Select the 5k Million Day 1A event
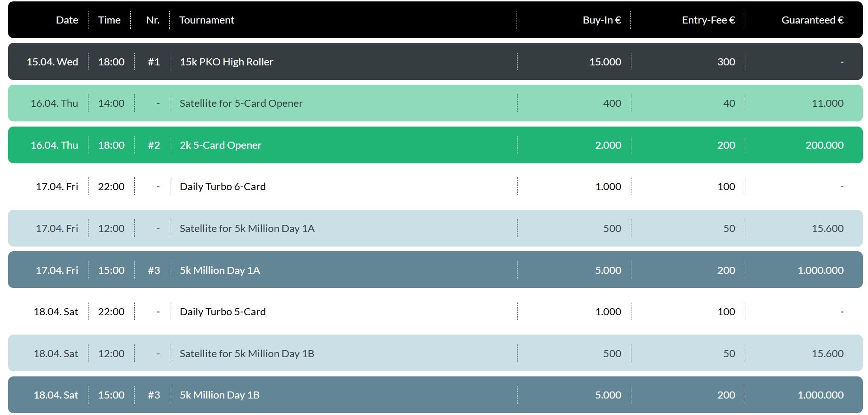This screenshot has height=415, width=868. click(220, 271)
